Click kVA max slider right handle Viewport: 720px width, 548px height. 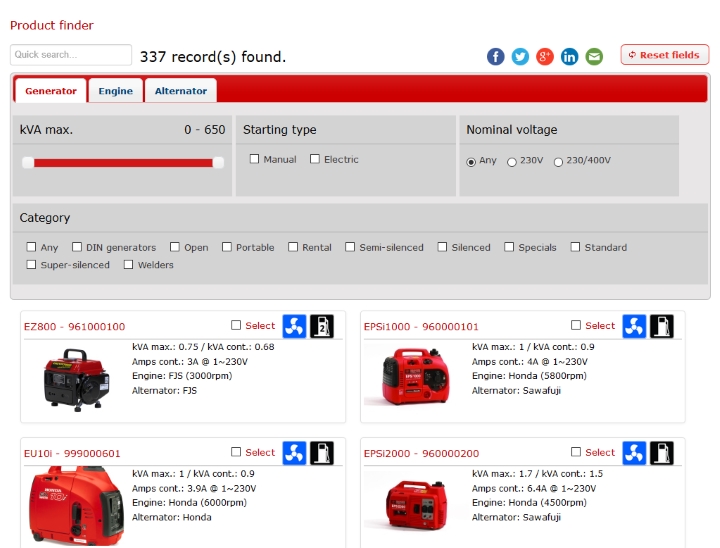(x=218, y=163)
